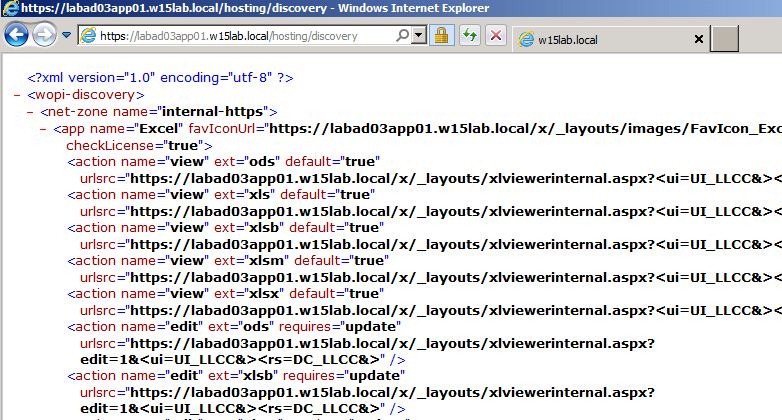Click the view action line for ext xlsm
Viewport: 782px width, 420px height.
(x=228, y=260)
